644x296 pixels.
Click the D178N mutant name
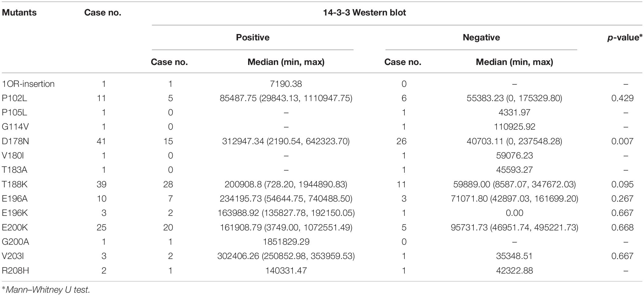point(15,141)
